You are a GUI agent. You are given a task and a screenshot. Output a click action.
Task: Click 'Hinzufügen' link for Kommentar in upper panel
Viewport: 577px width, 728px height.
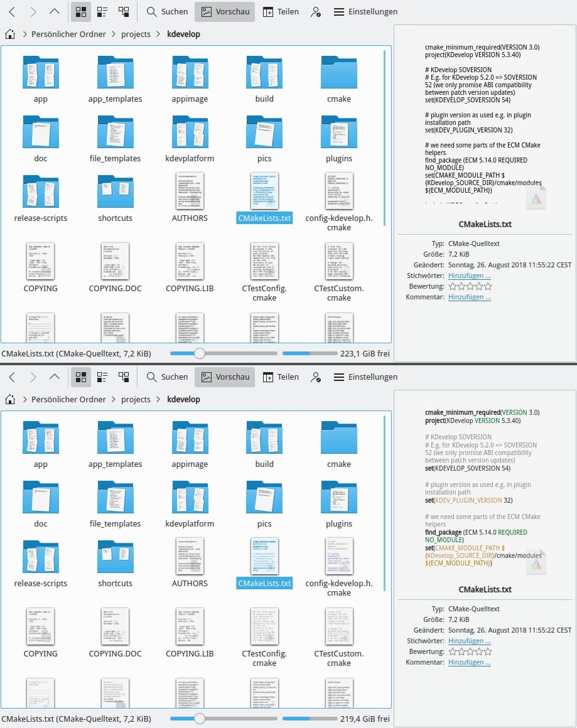tap(469, 297)
